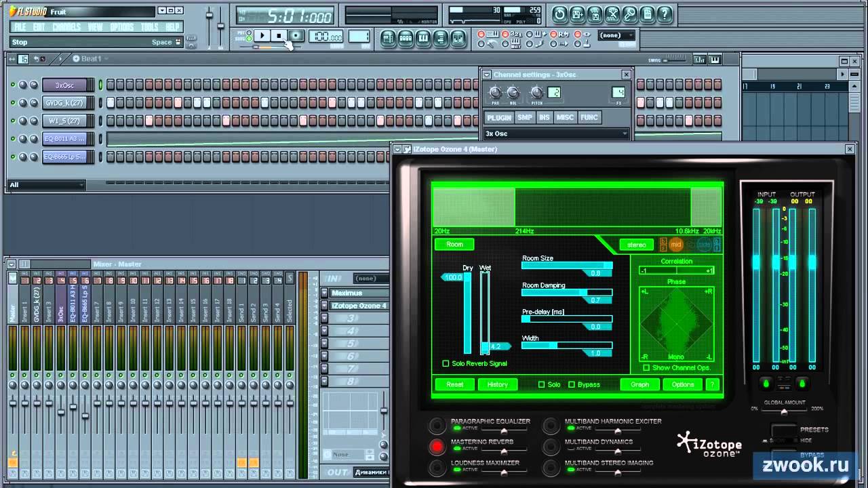Switch to the MISC tab in Channel settings
Image resolution: width=868 pixels, height=488 pixels.
click(565, 117)
